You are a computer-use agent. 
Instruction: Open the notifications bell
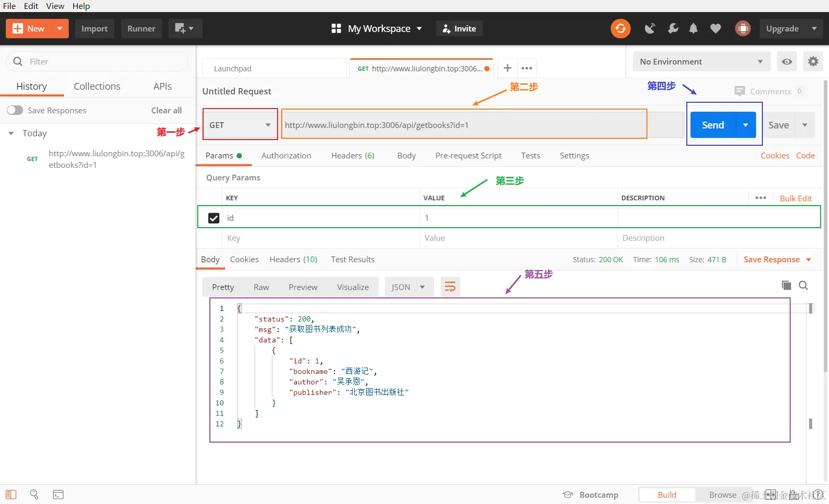pyautogui.click(x=693, y=28)
